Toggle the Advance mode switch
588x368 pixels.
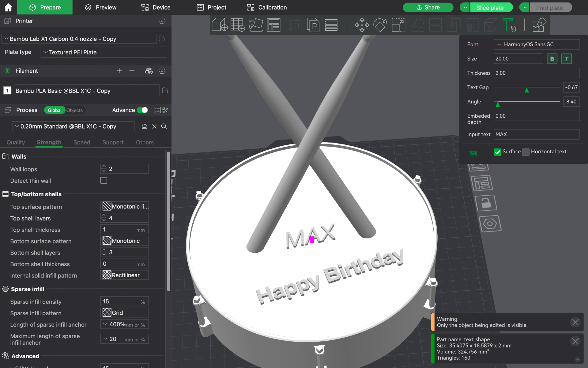click(x=142, y=110)
